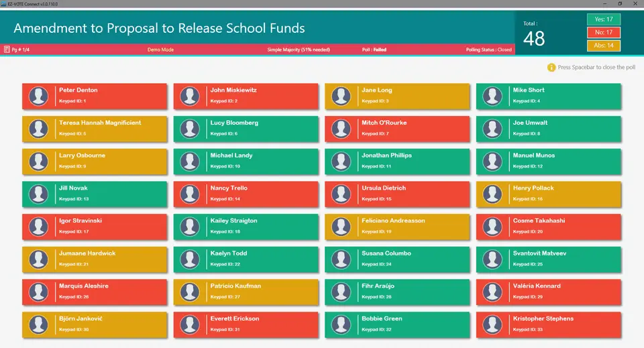Click Peter Denton's avatar icon
The image size is (644, 348).
(x=38, y=96)
